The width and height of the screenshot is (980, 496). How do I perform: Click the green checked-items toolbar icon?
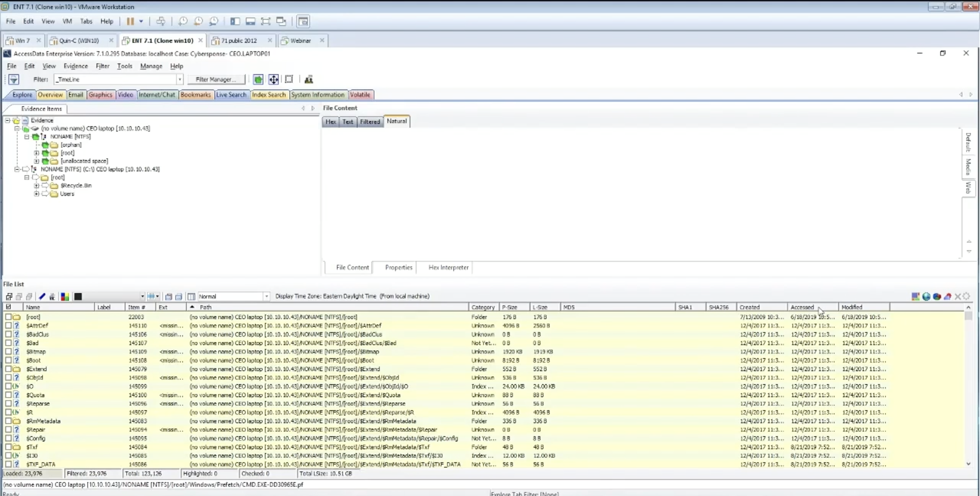point(258,79)
